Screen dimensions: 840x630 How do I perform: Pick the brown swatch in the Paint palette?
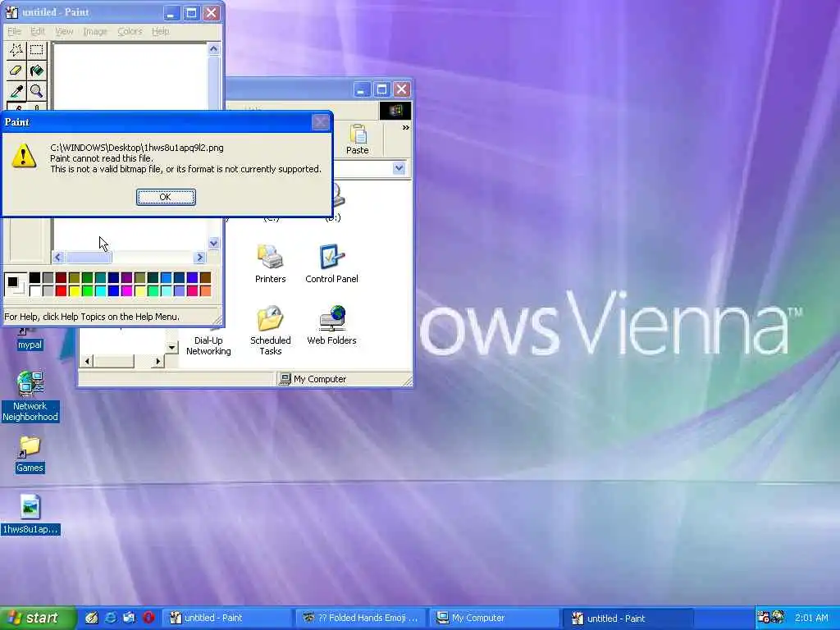(205, 277)
